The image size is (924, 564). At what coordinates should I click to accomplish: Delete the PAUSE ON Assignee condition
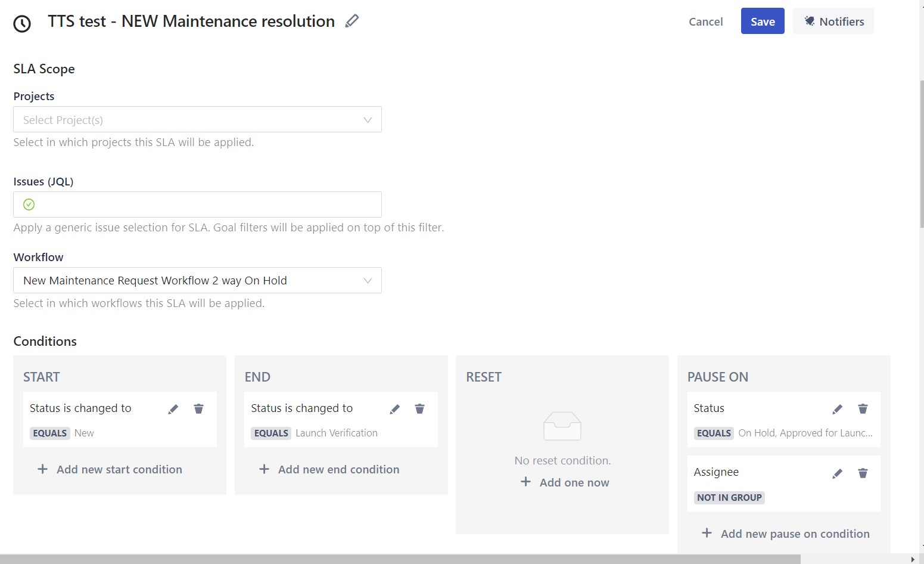[863, 473]
